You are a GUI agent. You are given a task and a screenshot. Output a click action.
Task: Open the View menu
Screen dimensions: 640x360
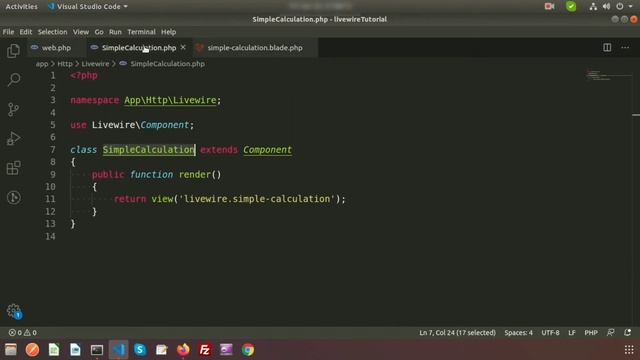tap(81, 32)
